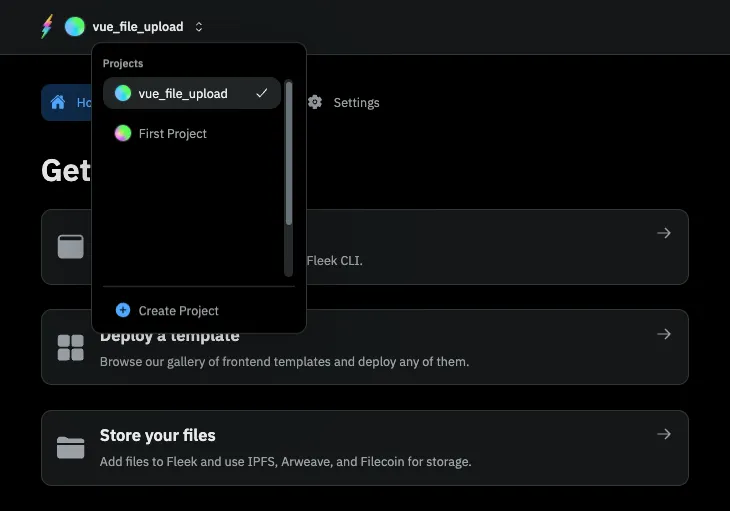
Task: Click the blue plus Create Project icon
Action: pos(123,310)
